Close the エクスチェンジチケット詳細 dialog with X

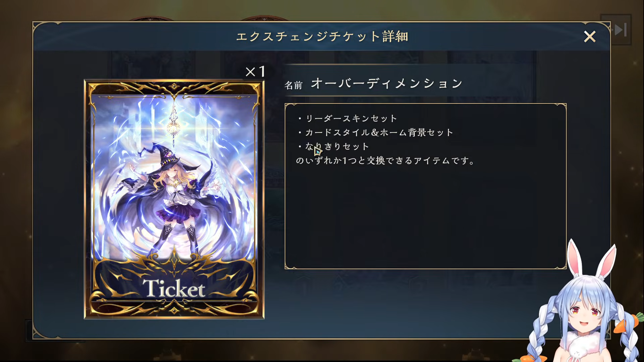point(590,37)
